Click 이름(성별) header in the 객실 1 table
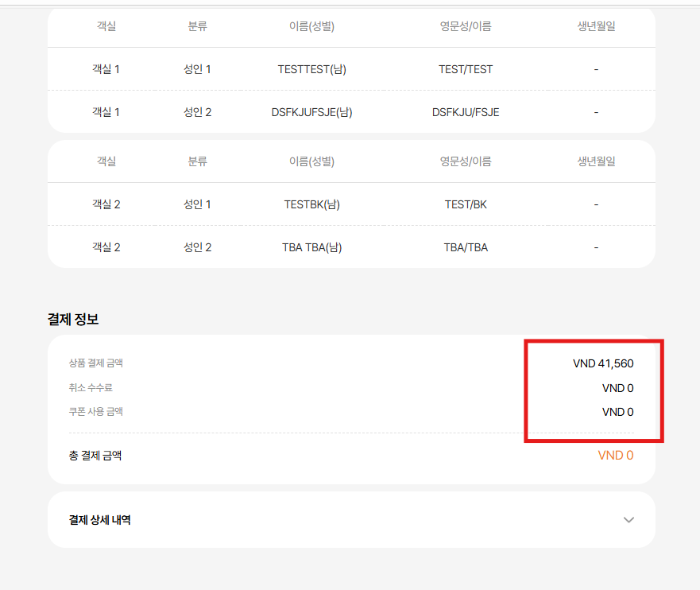This screenshot has height=590, width=700. pyautogui.click(x=311, y=26)
